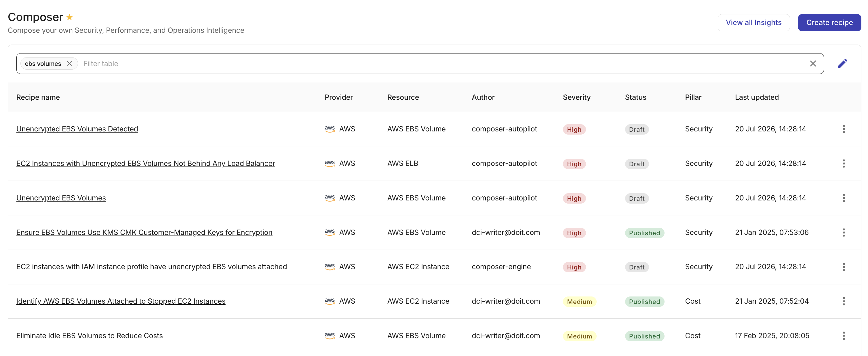Open the Unencrypted EBS Volumes recipe link
The width and height of the screenshot is (868, 356).
point(61,198)
